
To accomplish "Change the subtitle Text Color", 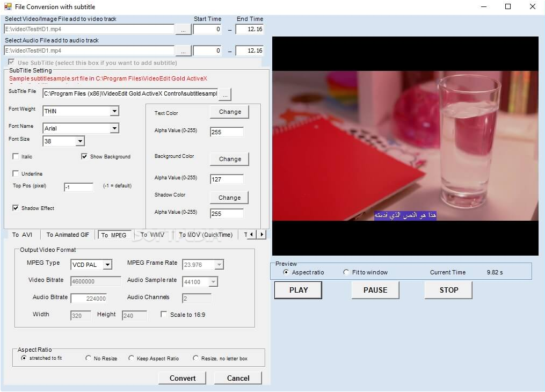I will pyautogui.click(x=230, y=112).
